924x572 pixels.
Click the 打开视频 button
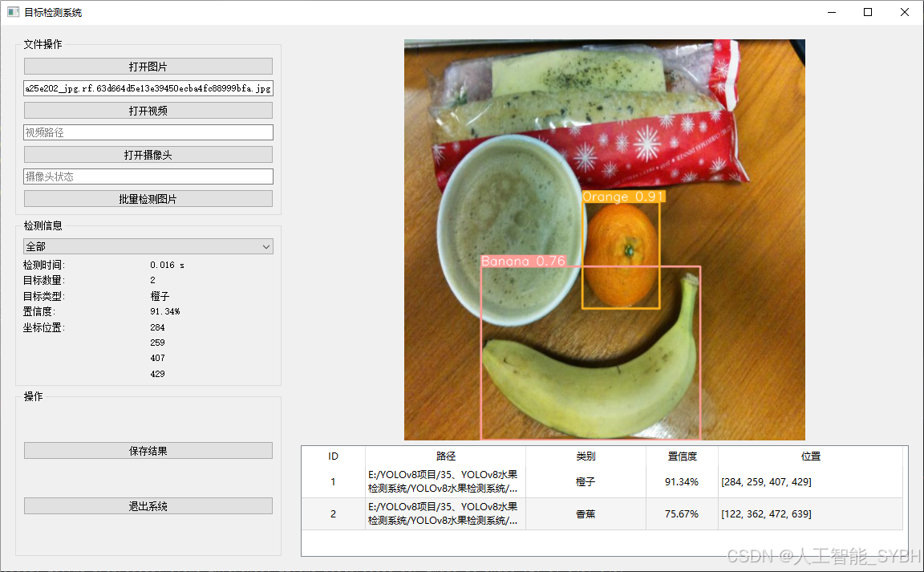tap(148, 110)
